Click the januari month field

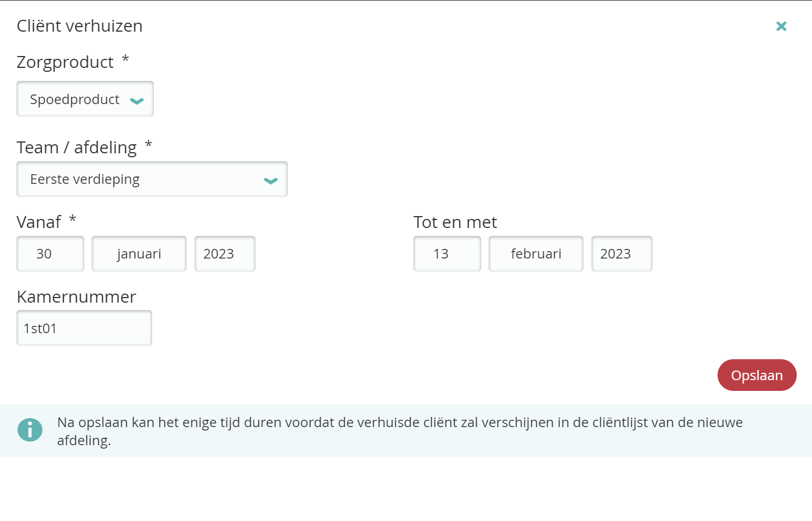click(x=139, y=254)
